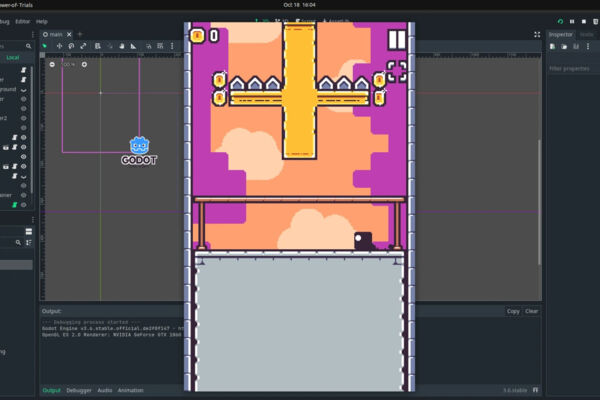
Task: Open the Animation bottom panel
Action: (x=130, y=390)
